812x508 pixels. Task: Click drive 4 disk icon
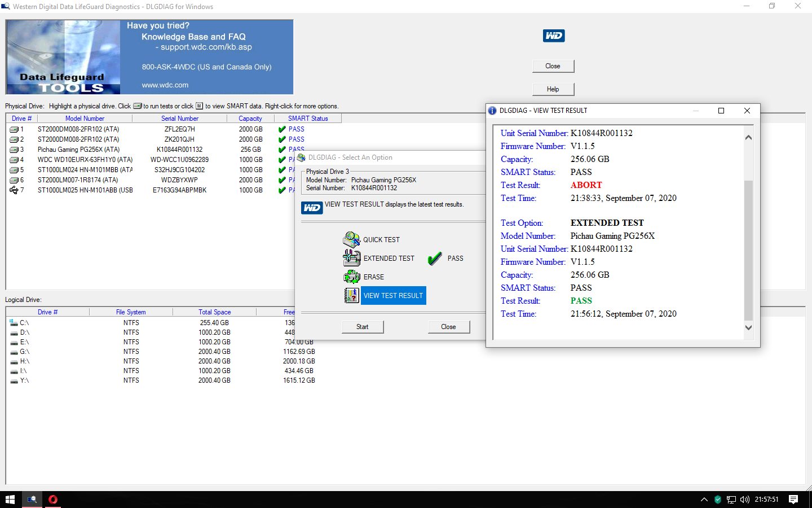14,160
